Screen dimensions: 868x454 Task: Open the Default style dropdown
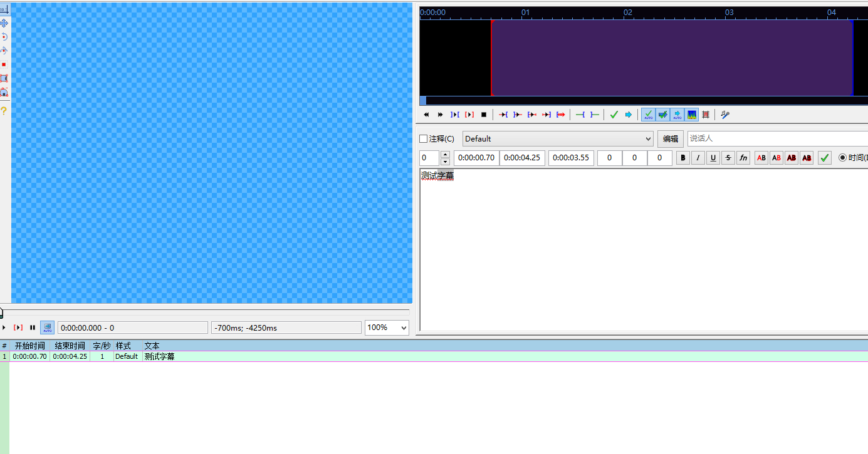(x=558, y=139)
